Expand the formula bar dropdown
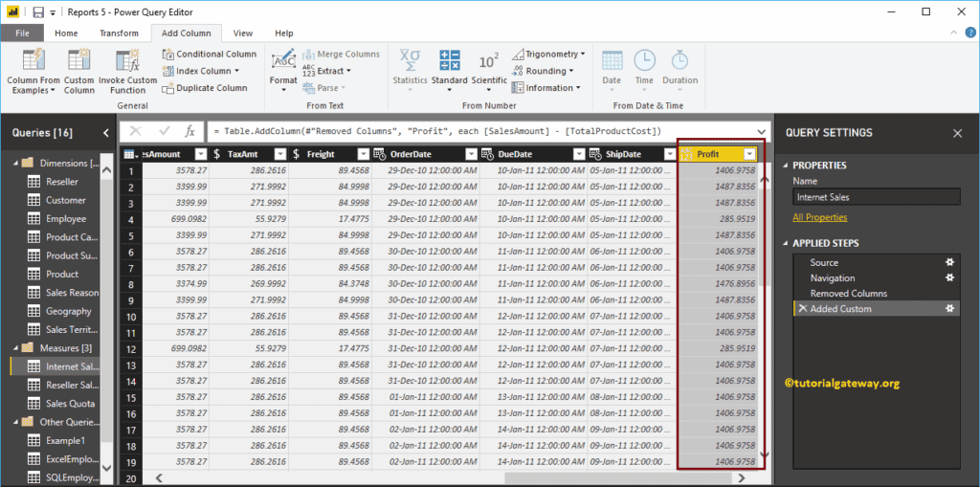980x487 pixels. (x=762, y=131)
